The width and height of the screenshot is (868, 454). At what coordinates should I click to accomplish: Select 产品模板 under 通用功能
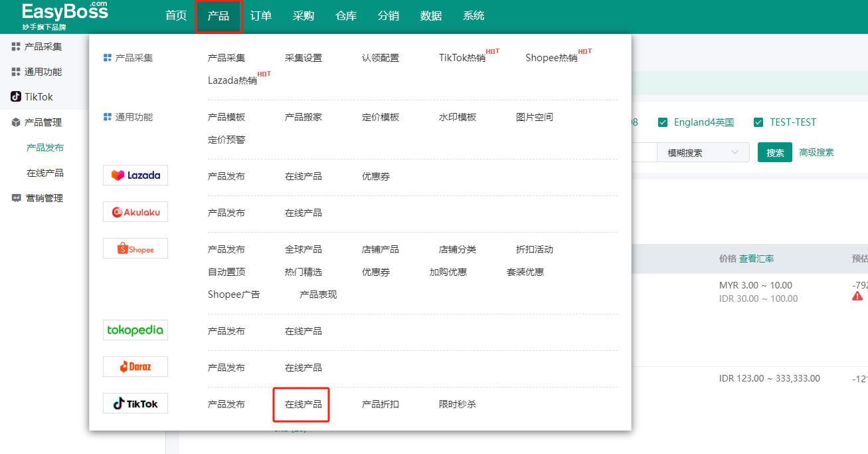pyautogui.click(x=226, y=117)
